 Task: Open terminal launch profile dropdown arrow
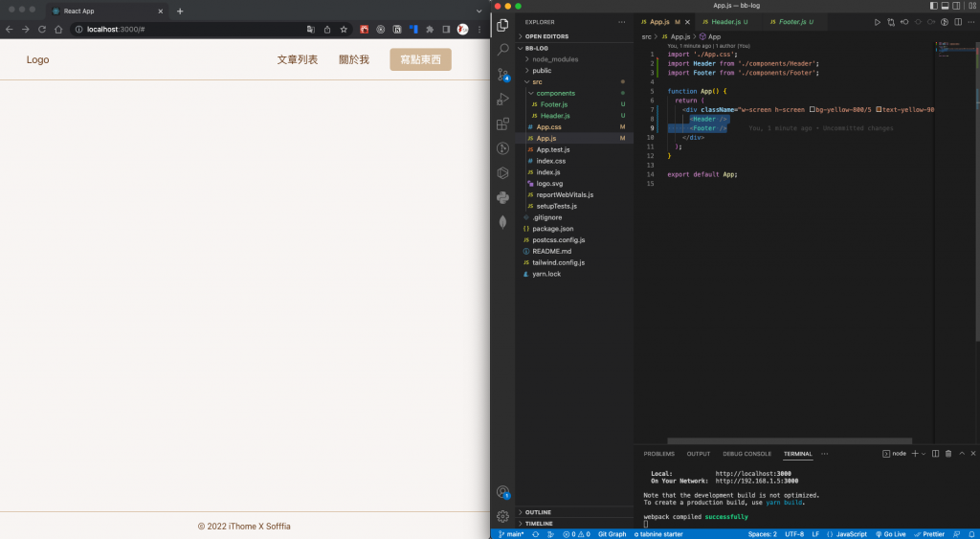pos(924,454)
